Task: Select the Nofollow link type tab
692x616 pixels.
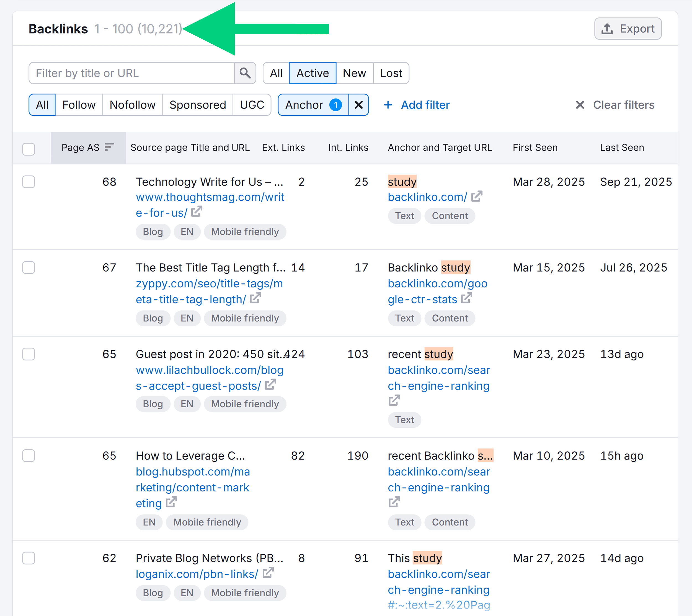Action: coord(132,105)
